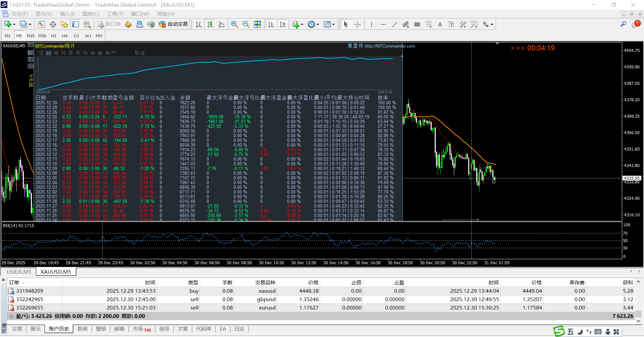Expand the chart templates dropdown
644x337 pixels.
333,24
